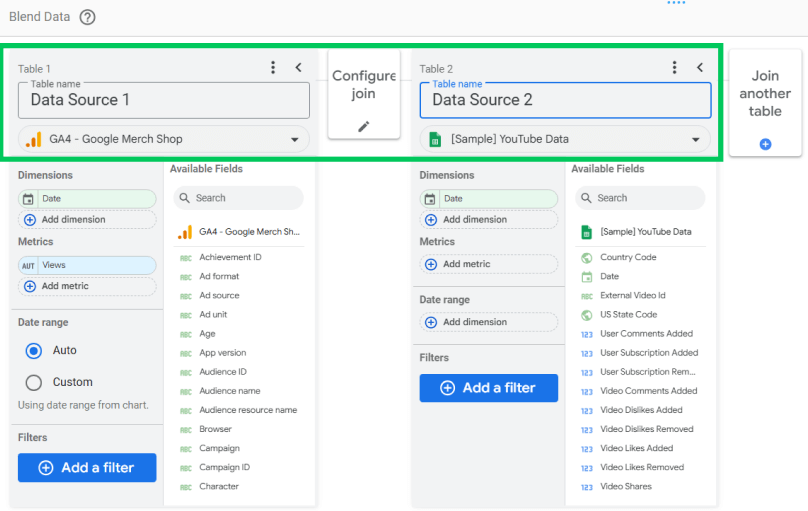
Task: Click the Blend Data help question mark icon
Action: 87,17
